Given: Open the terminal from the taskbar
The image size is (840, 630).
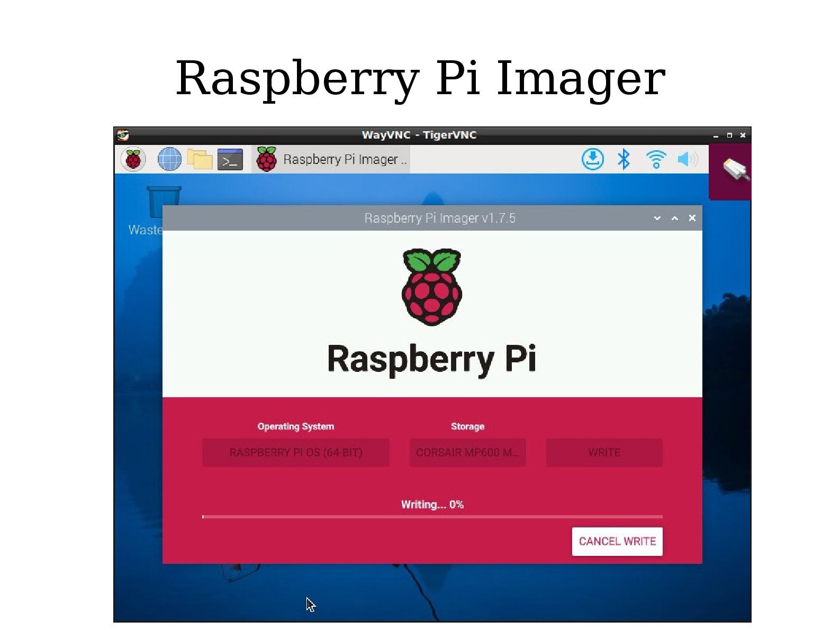Looking at the screenshot, I should pos(230,159).
